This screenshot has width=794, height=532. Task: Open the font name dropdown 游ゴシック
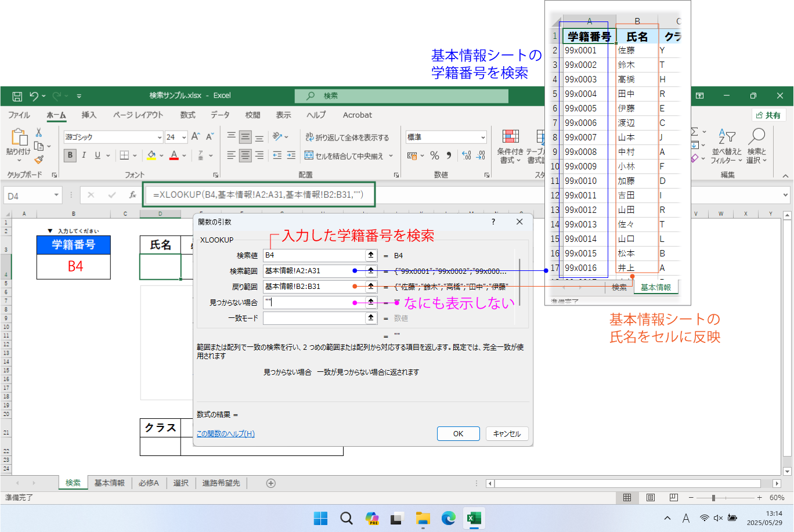(160, 137)
